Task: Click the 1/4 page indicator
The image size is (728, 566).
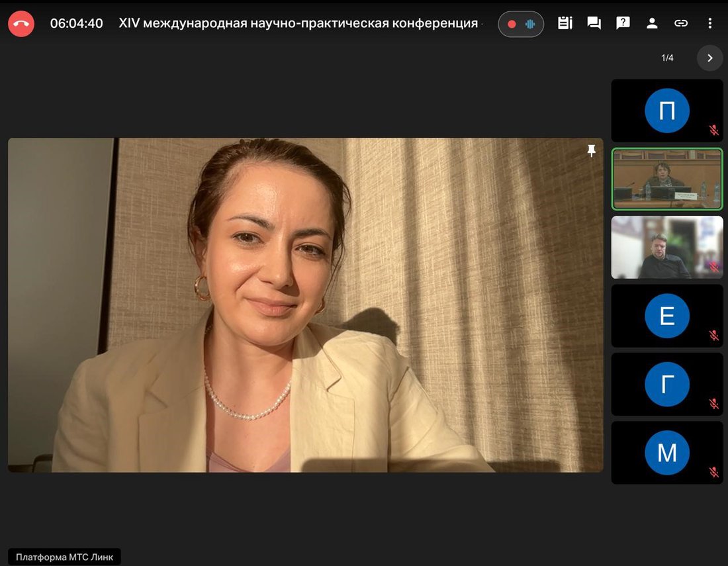Action: (x=667, y=58)
